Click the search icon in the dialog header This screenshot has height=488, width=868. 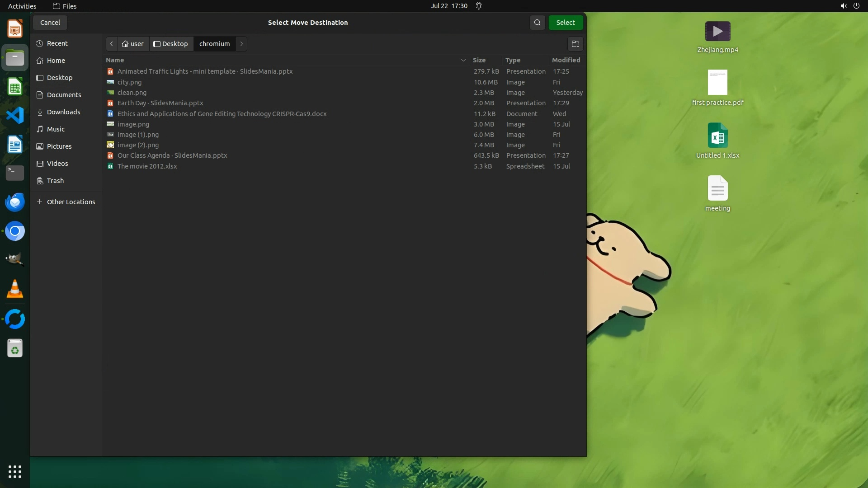(537, 23)
